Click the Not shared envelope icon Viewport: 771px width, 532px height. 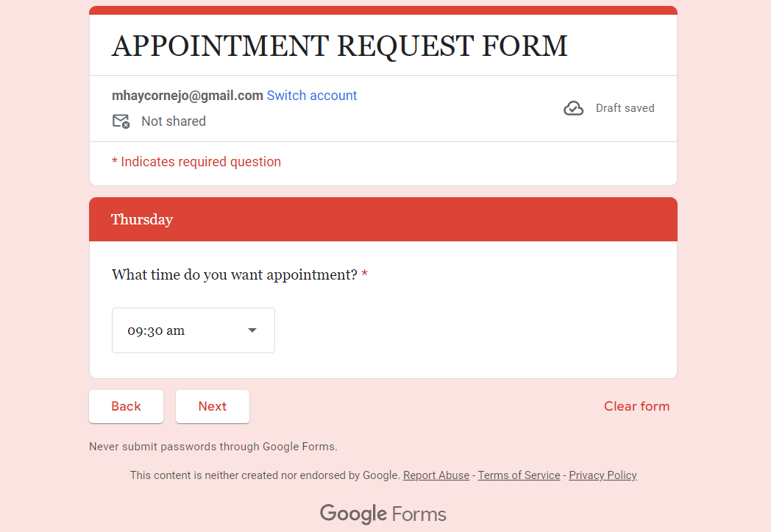click(121, 121)
